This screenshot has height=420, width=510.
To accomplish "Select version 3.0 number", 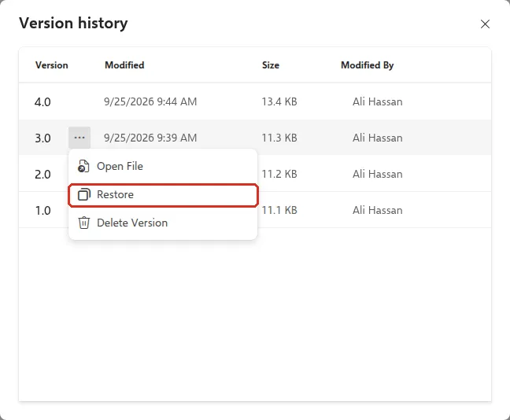I will 42,138.
